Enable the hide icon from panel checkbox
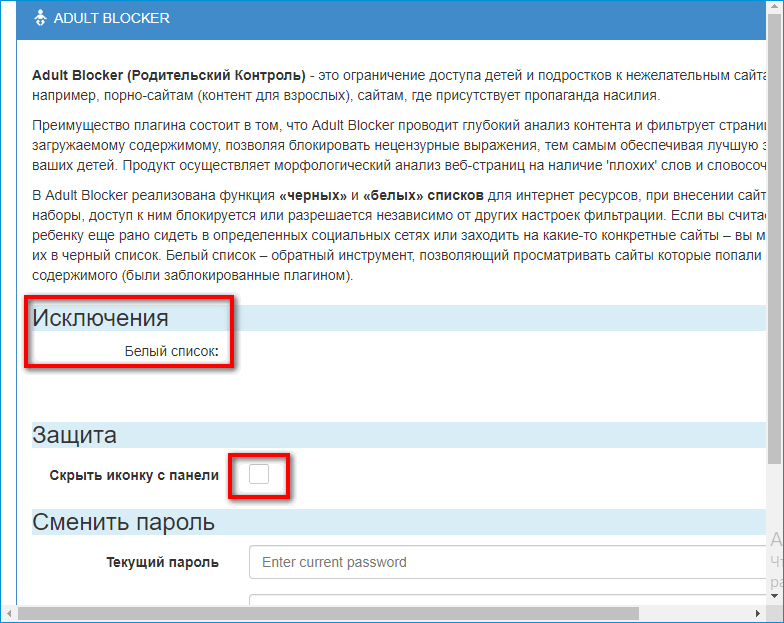The width and height of the screenshot is (784, 623). 259,474
